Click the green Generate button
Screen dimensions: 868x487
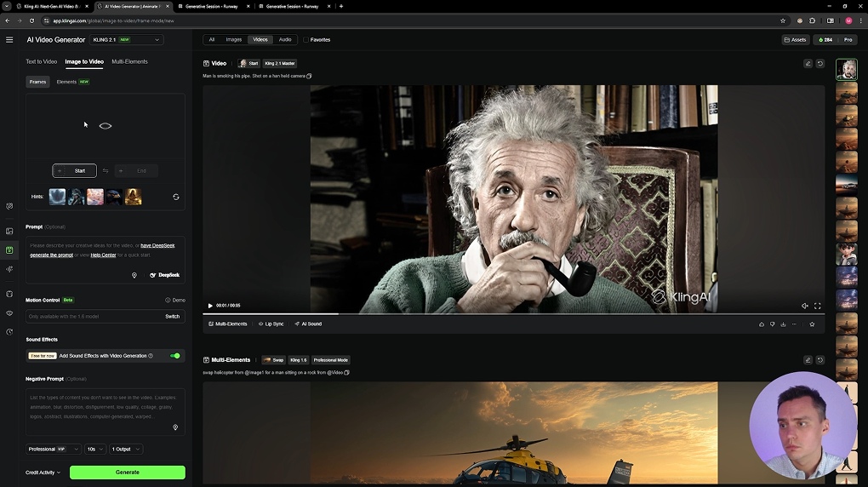point(128,472)
